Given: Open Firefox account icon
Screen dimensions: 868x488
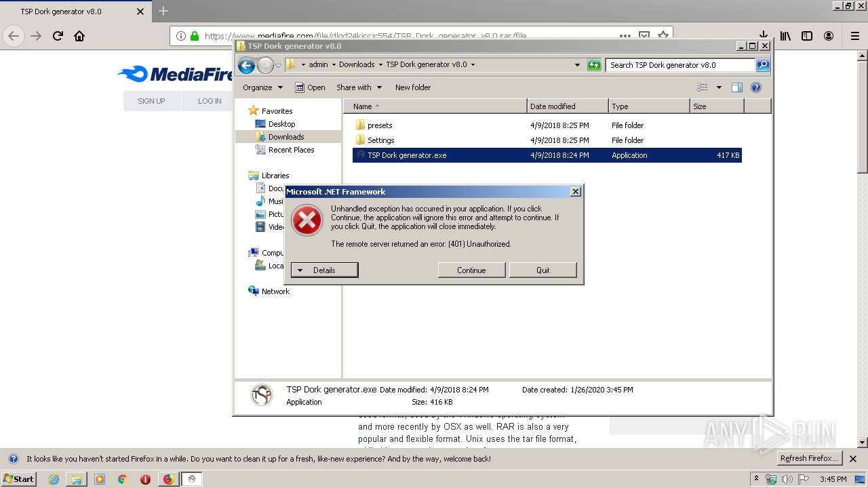Looking at the screenshot, I should [829, 36].
